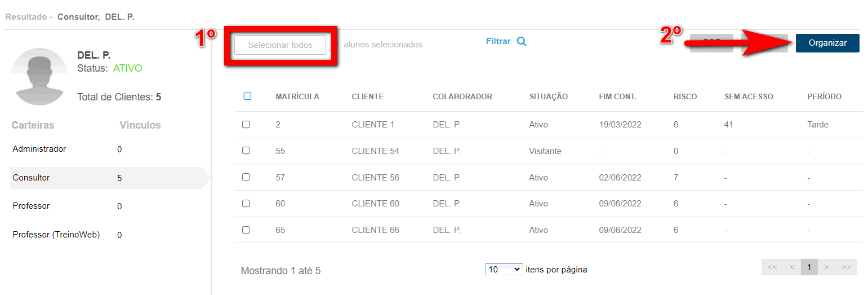
Task: Sort by the MATRÍCULA column header
Action: 297,96
